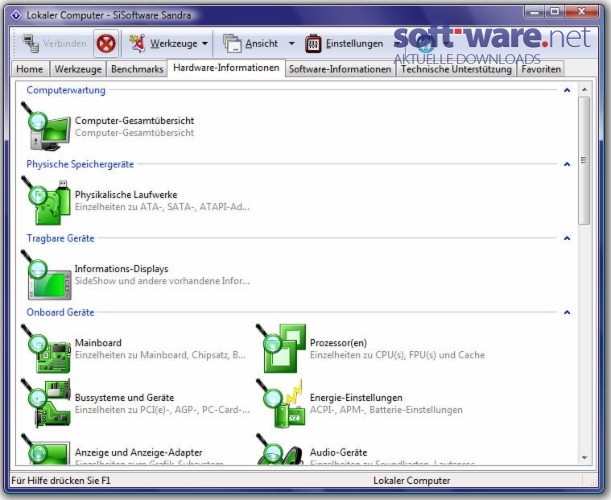Image resolution: width=611 pixels, height=500 pixels.
Task: Click the SiSoftware Sandra title bar icon
Action: [x=16, y=15]
